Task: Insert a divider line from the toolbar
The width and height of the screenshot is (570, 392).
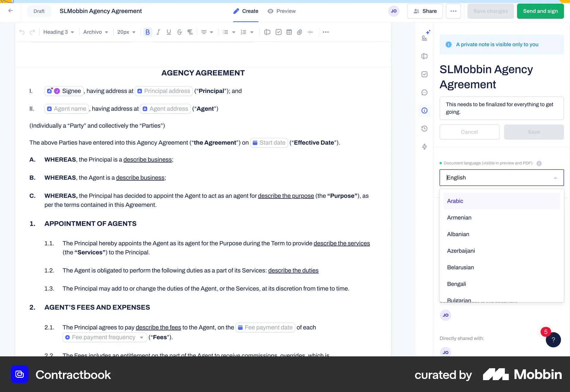Action: [310, 32]
